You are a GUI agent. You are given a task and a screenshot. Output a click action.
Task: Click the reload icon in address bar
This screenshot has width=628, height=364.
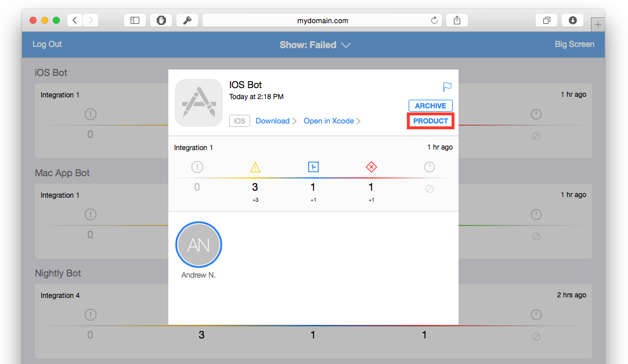[434, 20]
